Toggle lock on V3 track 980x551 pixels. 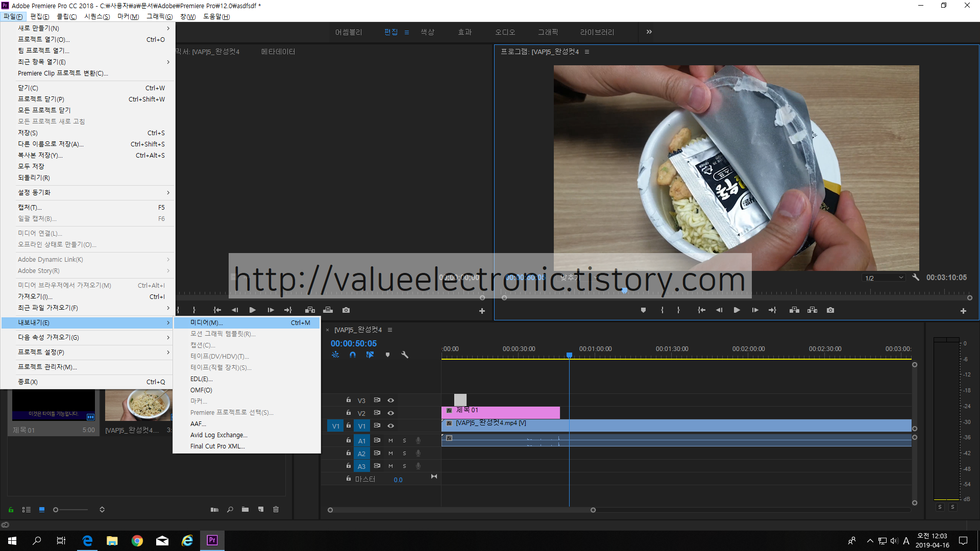[348, 400]
